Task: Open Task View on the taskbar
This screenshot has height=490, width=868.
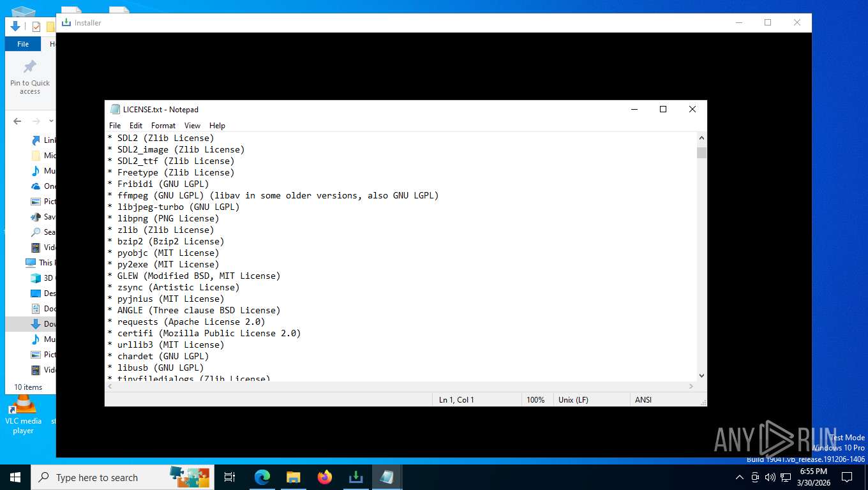Action: [230, 477]
